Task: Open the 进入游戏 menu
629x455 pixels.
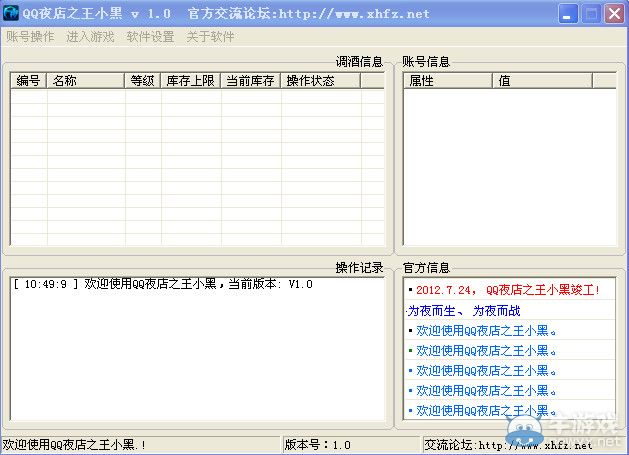Action: pyautogui.click(x=90, y=37)
